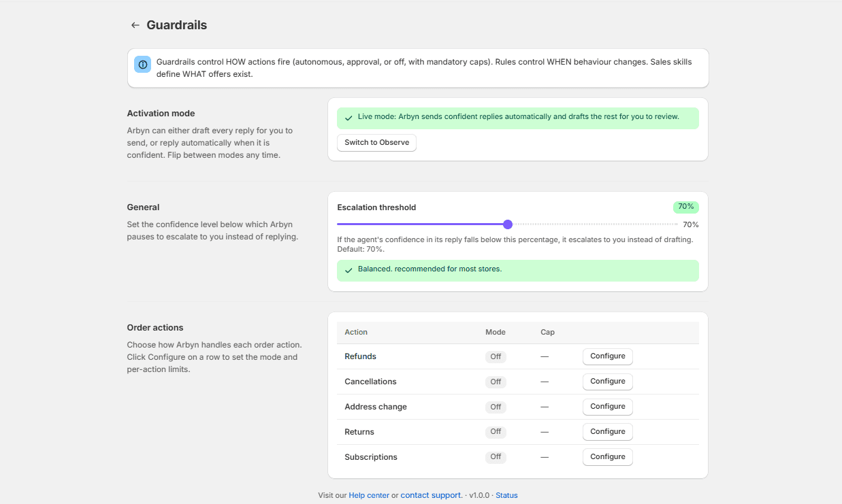Click the cap dash in the Refunds row
This screenshot has width=842, height=504.
[x=545, y=356]
